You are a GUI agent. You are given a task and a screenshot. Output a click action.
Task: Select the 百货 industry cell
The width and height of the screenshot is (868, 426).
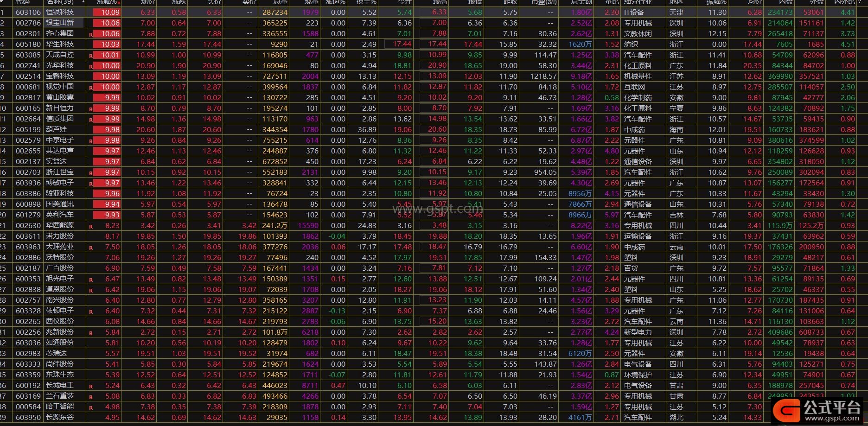[x=631, y=268]
